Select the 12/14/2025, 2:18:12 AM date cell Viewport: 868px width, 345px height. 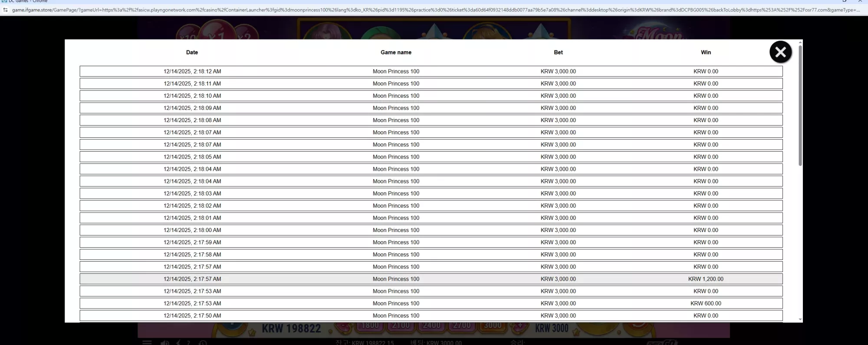[192, 72]
